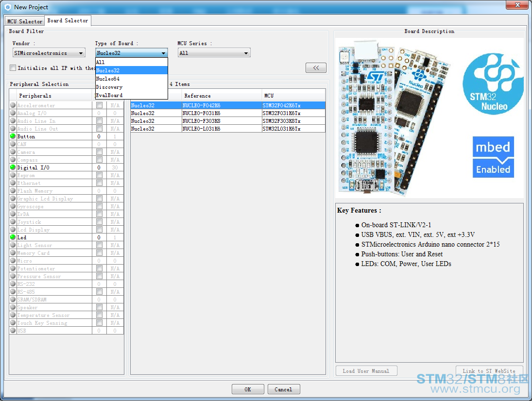Select the NUCLEO-F031K6 board row
Viewport: 532px width, 401px height.
click(228, 113)
